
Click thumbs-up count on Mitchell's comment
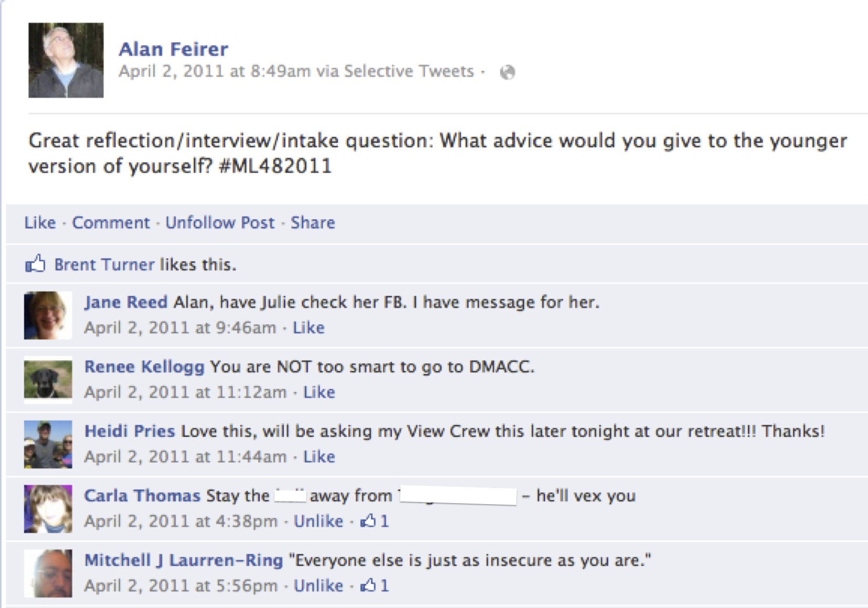pos(375,585)
